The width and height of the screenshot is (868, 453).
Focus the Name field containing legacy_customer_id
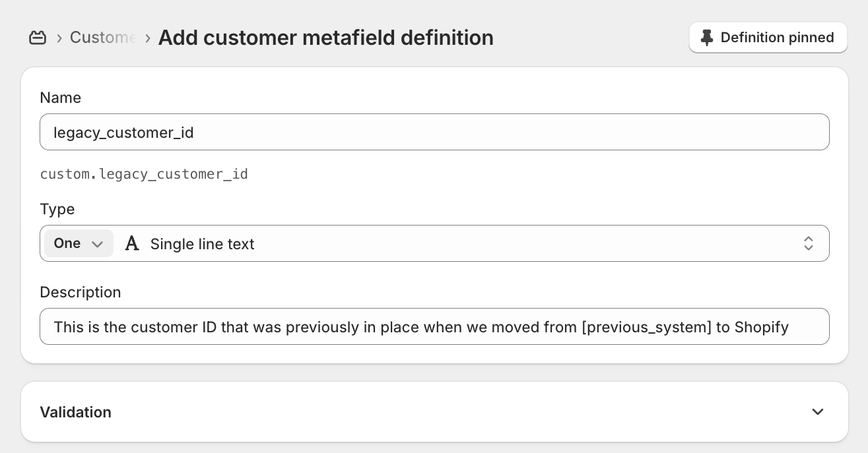point(434,133)
